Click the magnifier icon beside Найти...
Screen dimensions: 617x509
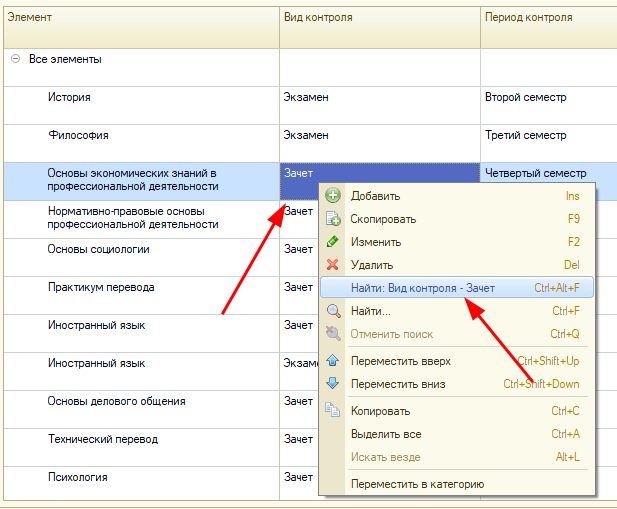[333, 311]
